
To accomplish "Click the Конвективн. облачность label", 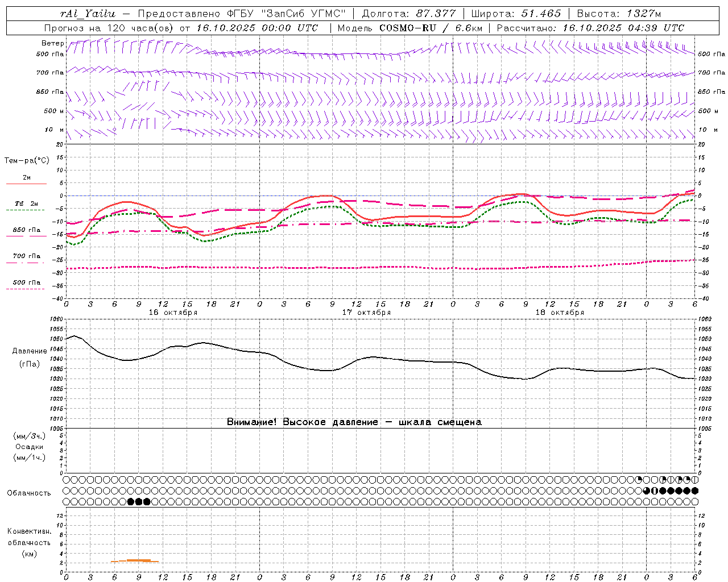I will (x=29, y=537).
